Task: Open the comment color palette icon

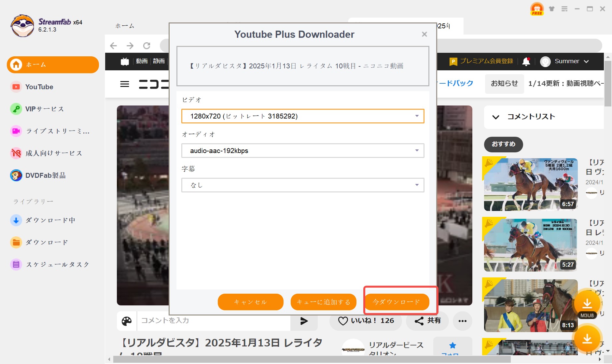Action: [x=127, y=321]
